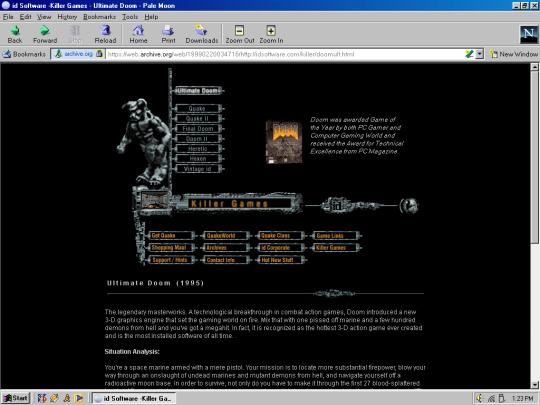Click the Zoom In toolbar icon
Screen dimensions: 540x405
pos(271,34)
